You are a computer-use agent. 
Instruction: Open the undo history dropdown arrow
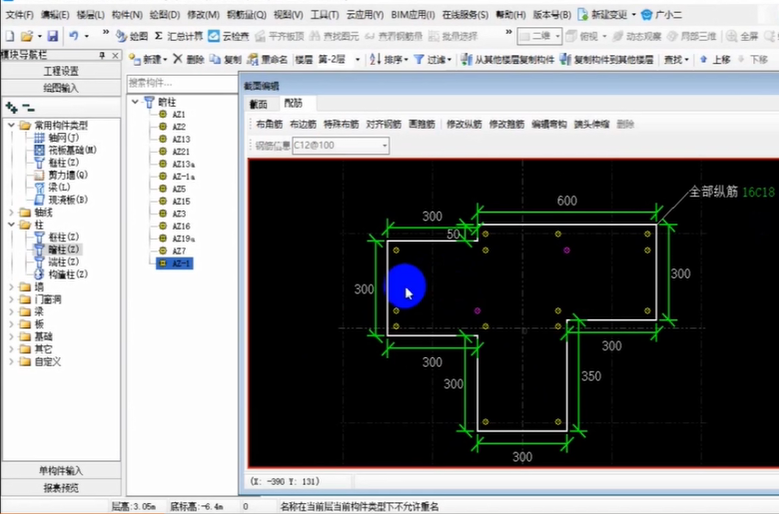(x=86, y=36)
